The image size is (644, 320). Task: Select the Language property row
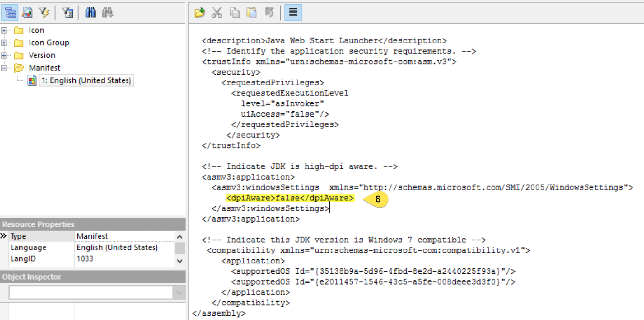click(x=92, y=248)
